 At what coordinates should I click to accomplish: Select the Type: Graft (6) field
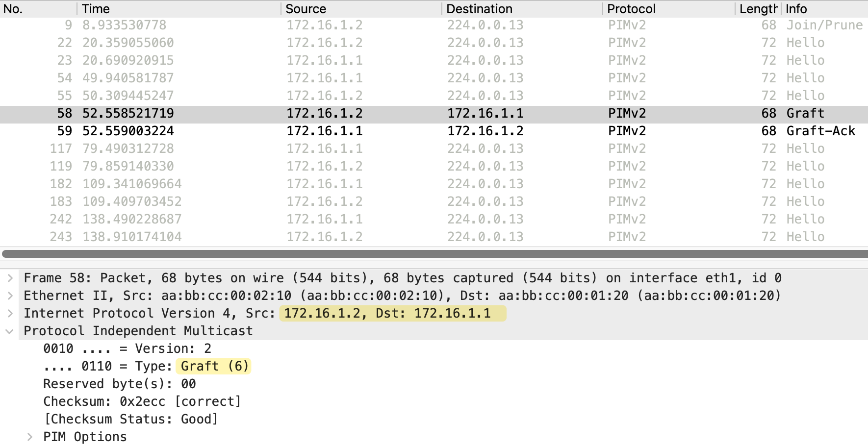pos(147,367)
